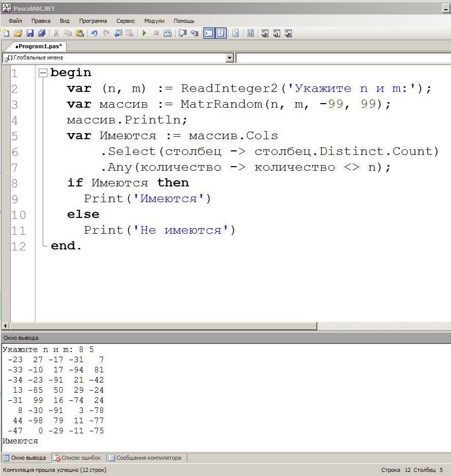Click the Open file folder icon
451x476 pixels.
(18, 34)
